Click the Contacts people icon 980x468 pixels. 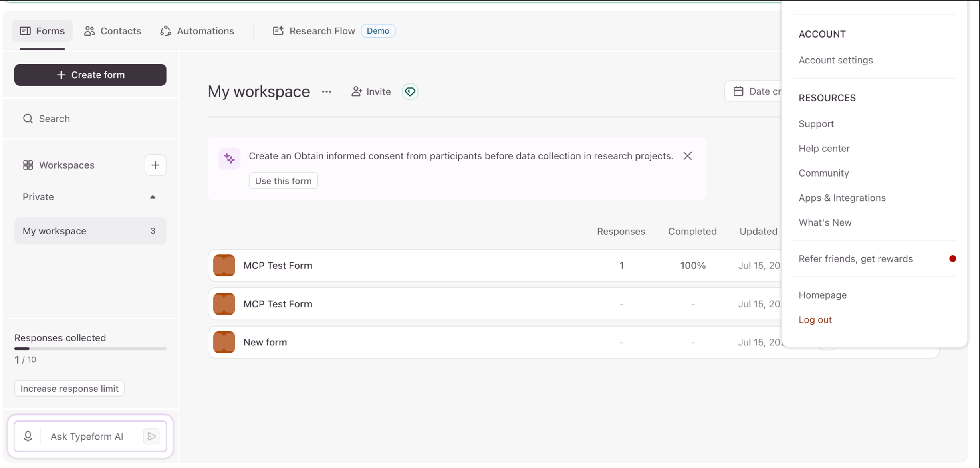coord(89,31)
